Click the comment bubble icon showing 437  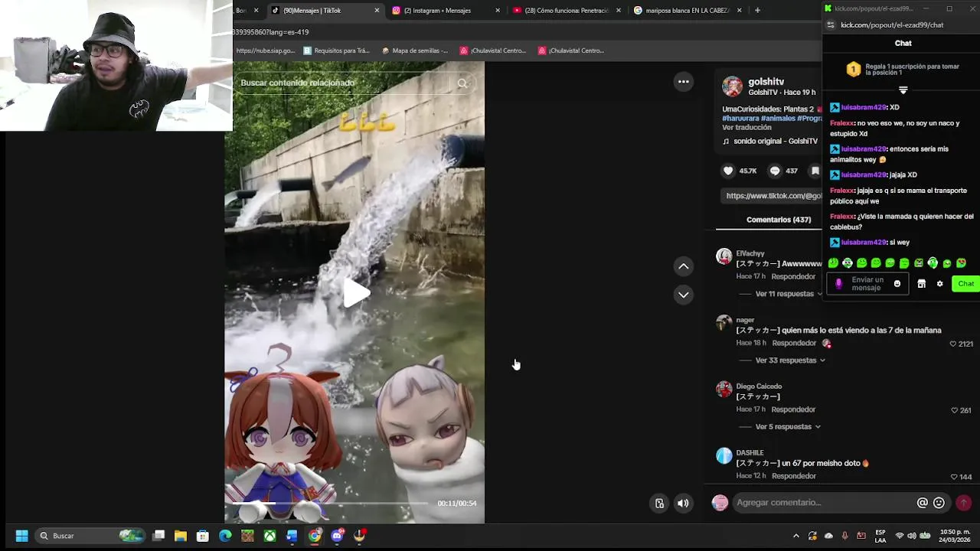coord(775,171)
